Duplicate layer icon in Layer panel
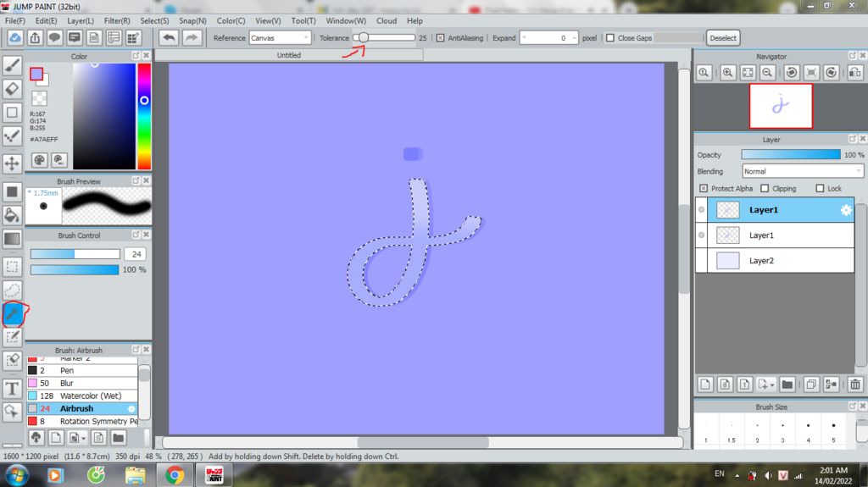This screenshot has height=487, width=868. click(811, 384)
